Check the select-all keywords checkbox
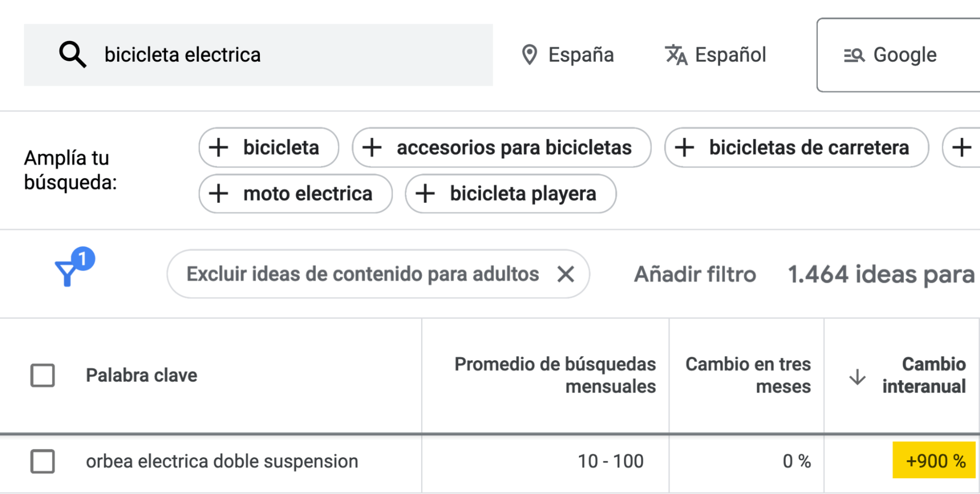980x494 pixels. 42,375
